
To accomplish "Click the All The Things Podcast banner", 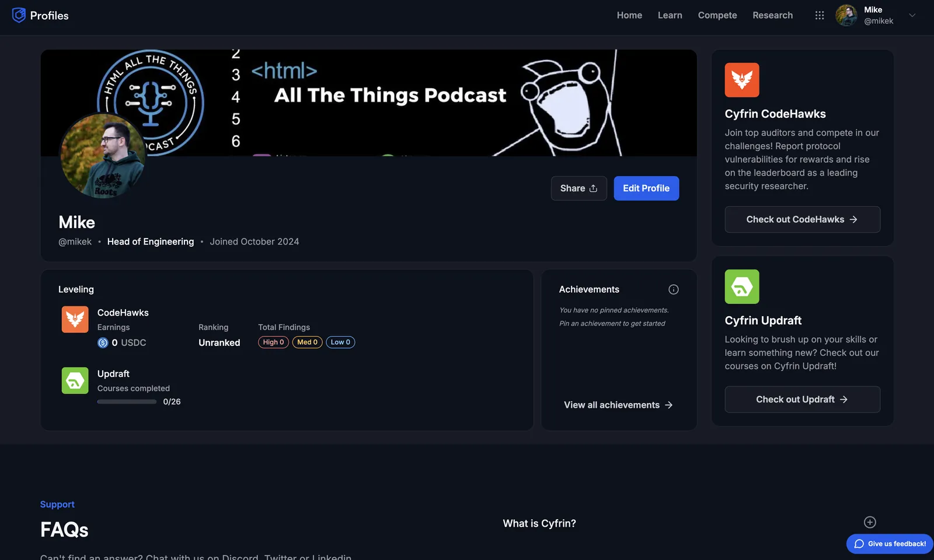I will (x=368, y=103).
